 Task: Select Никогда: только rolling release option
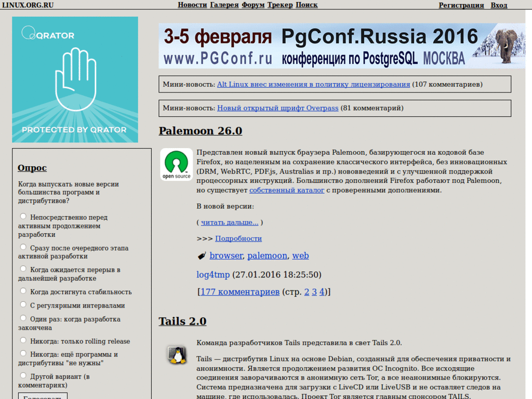23,340
